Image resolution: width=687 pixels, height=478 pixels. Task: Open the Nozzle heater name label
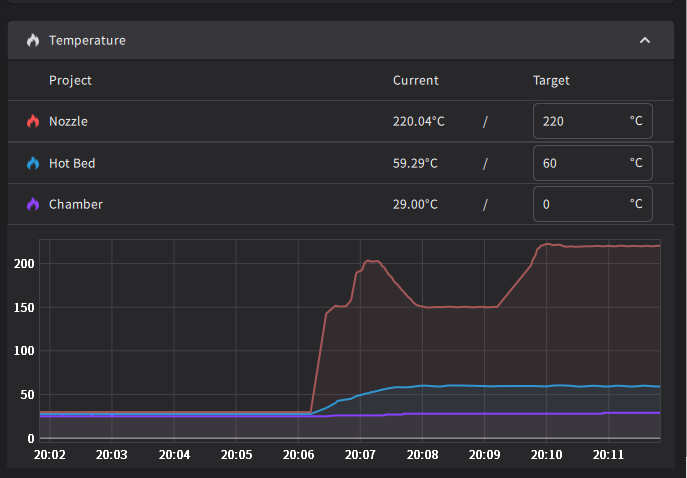pyautogui.click(x=68, y=121)
